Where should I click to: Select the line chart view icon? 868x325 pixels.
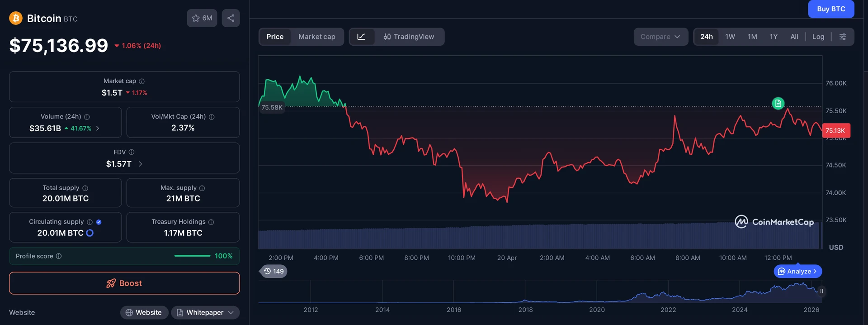tap(361, 37)
